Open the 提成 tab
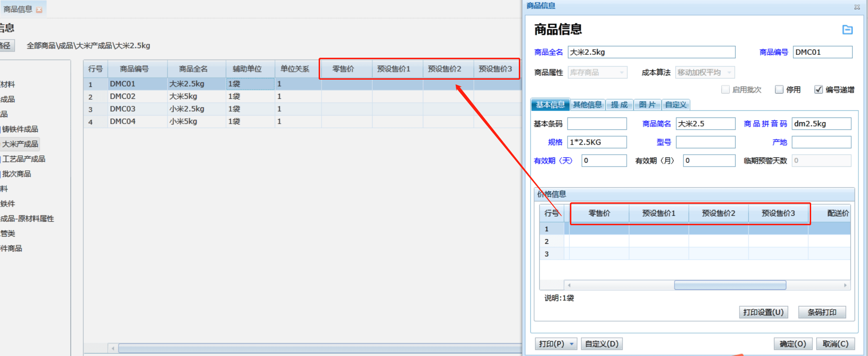This screenshot has width=868, height=356. [619, 105]
